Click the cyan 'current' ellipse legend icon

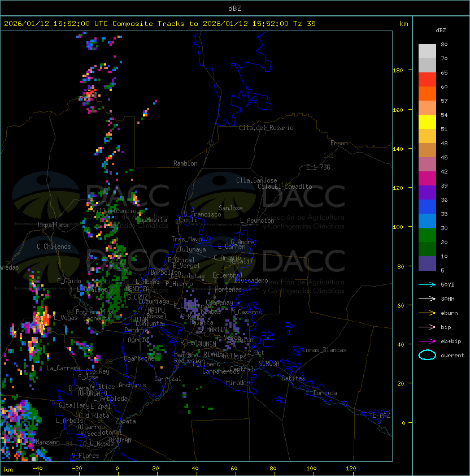[x=427, y=355]
